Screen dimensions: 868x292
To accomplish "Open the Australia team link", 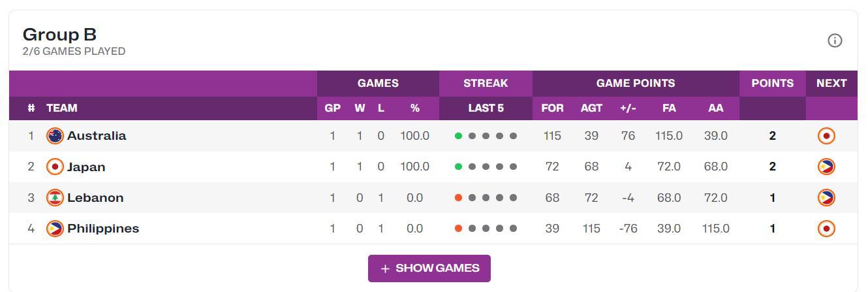I will 97,136.
